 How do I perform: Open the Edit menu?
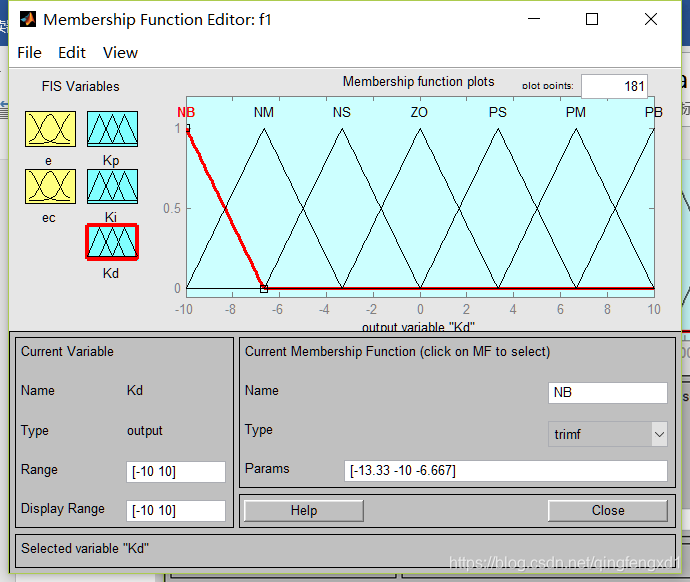click(72, 53)
